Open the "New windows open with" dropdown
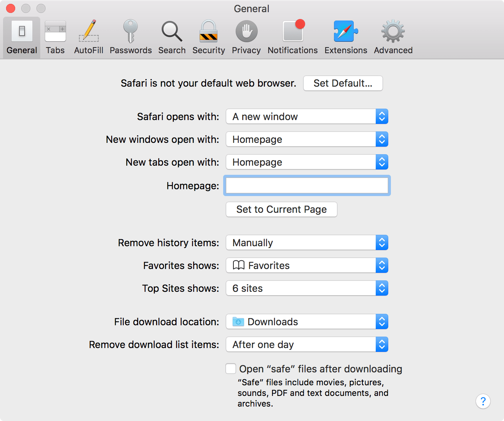504x421 pixels. (x=307, y=139)
